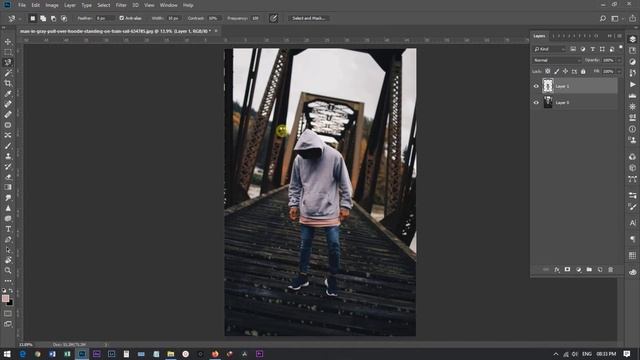Open the workspace switcher dropdown
Viewport: 640px width, 360px height.
(616, 18)
